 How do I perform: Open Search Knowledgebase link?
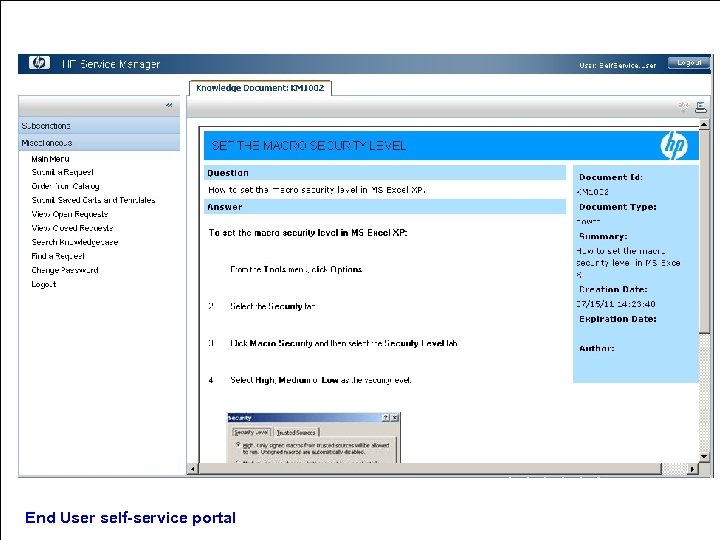pyautogui.click(x=75, y=242)
